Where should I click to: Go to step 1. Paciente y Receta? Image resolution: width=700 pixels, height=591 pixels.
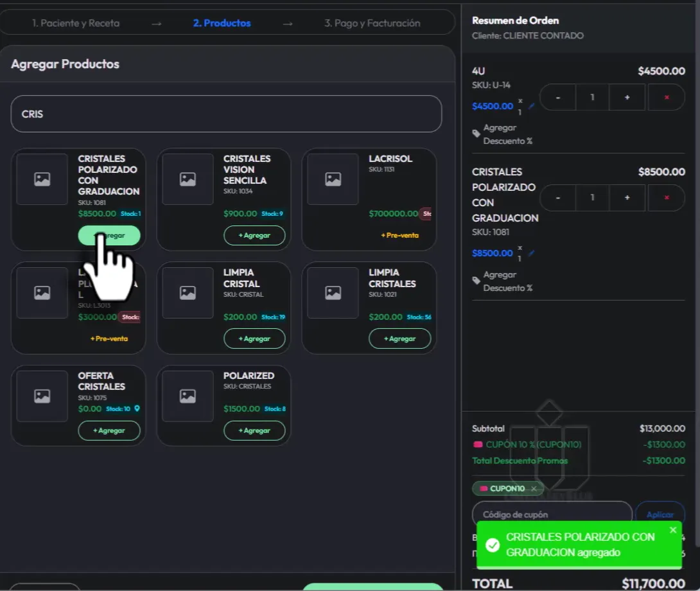pyautogui.click(x=76, y=23)
